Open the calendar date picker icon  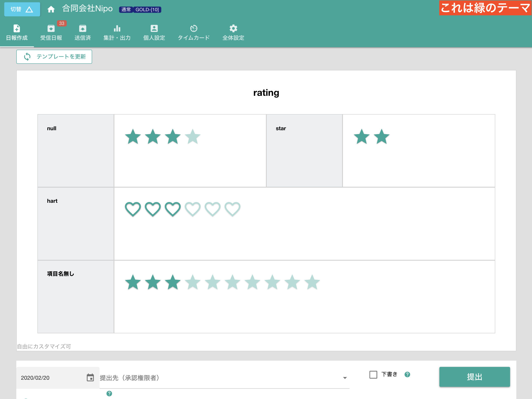point(90,378)
